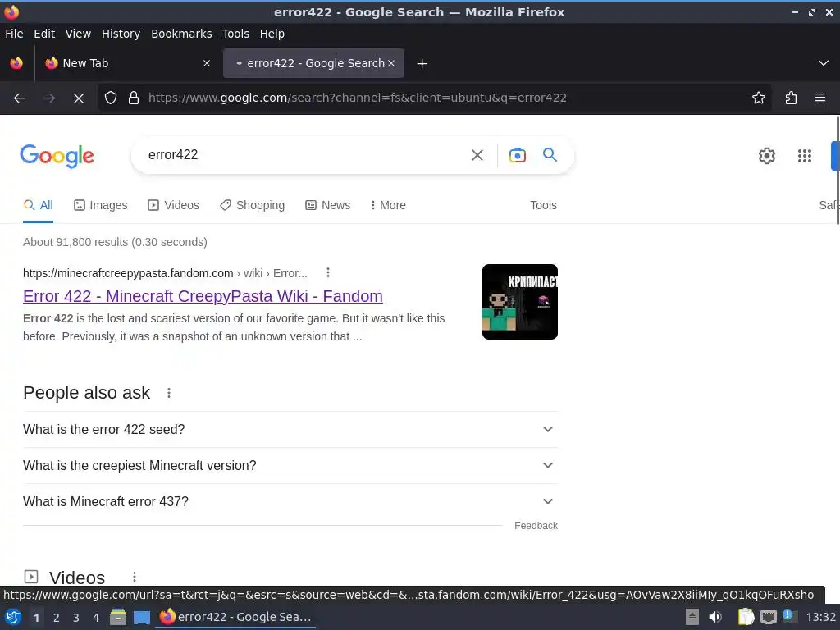This screenshot has height=630, width=840.
Task: Clear the Google search box text
Action: [x=477, y=155]
